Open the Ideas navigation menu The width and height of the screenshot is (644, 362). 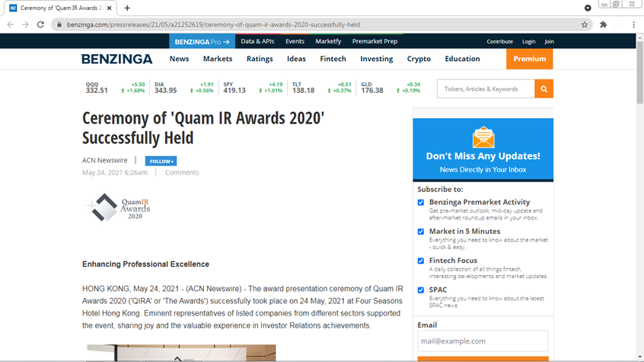[296, 59]
